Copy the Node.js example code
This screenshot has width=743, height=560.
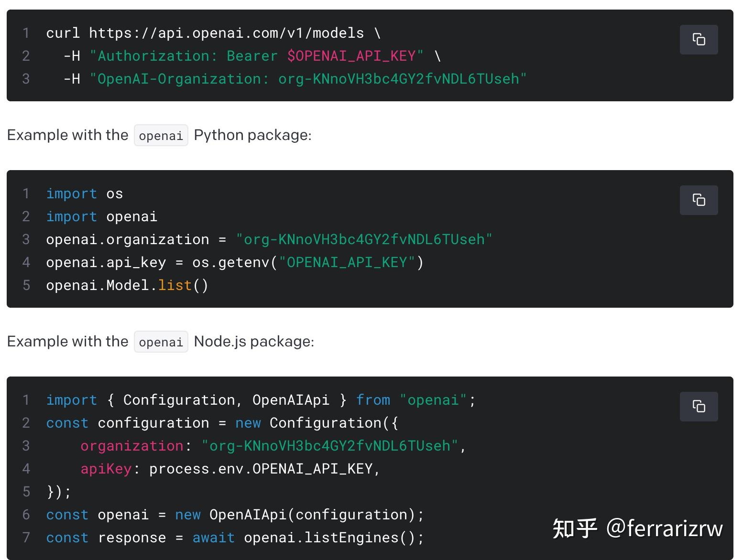699,406
